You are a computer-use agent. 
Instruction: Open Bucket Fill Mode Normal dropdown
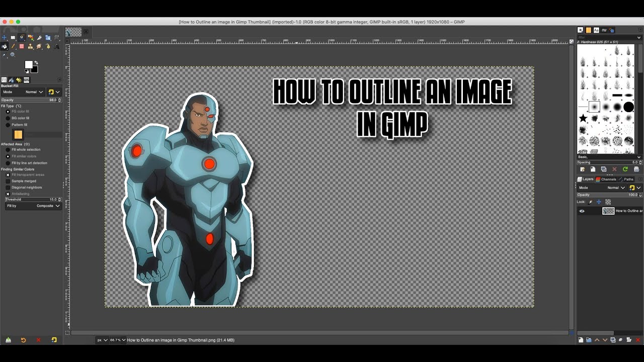tap(23, 92)
